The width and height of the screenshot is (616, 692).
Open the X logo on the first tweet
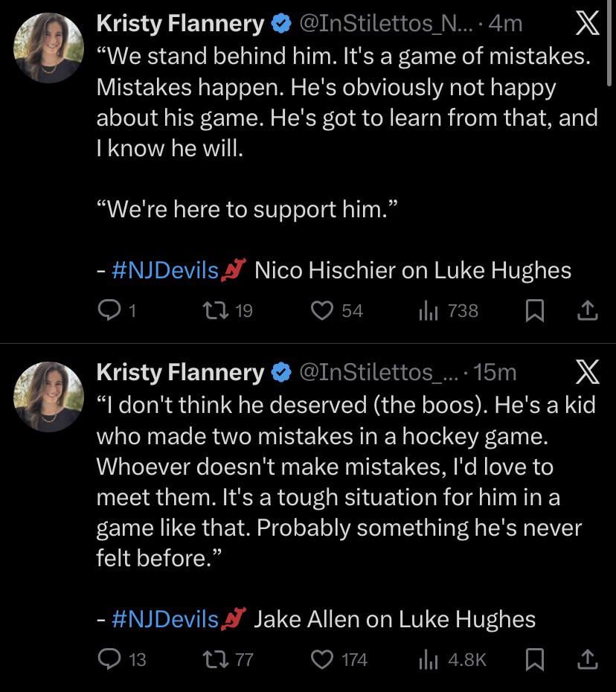tap(587, 22)
